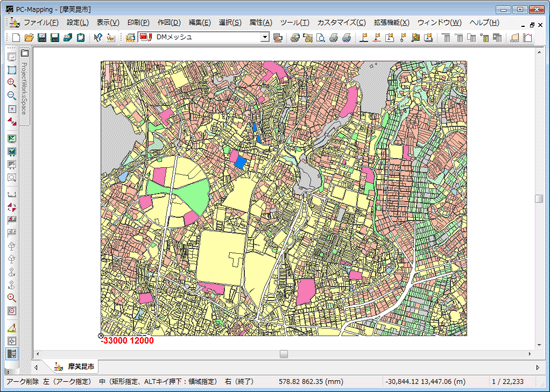Open the 編集(E) menu
The image size is (550, 392).
click(x=200, y=23)
